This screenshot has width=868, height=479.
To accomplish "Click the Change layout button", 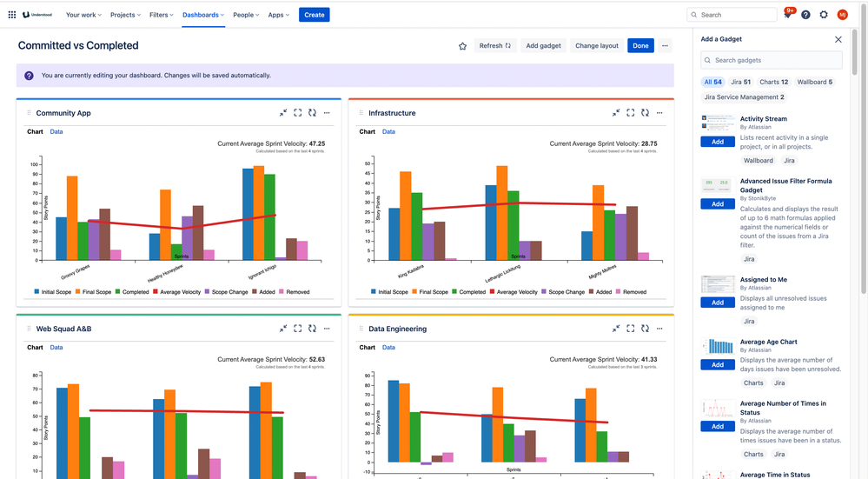I will coord(596,46).
